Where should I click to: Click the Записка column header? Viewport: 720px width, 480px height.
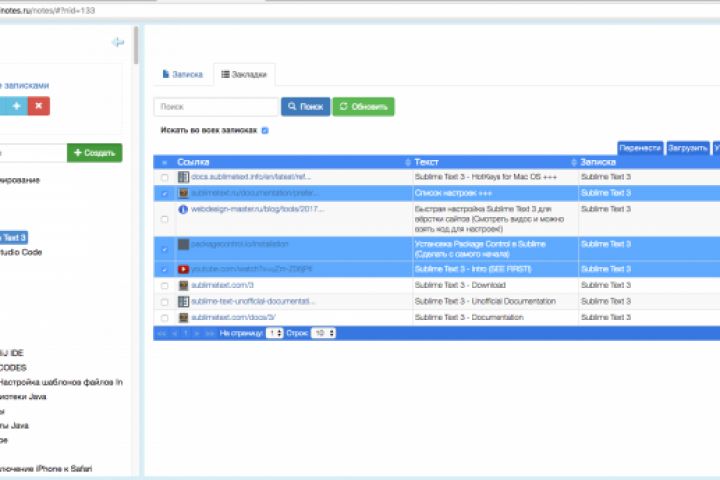[x=598, y=162]
